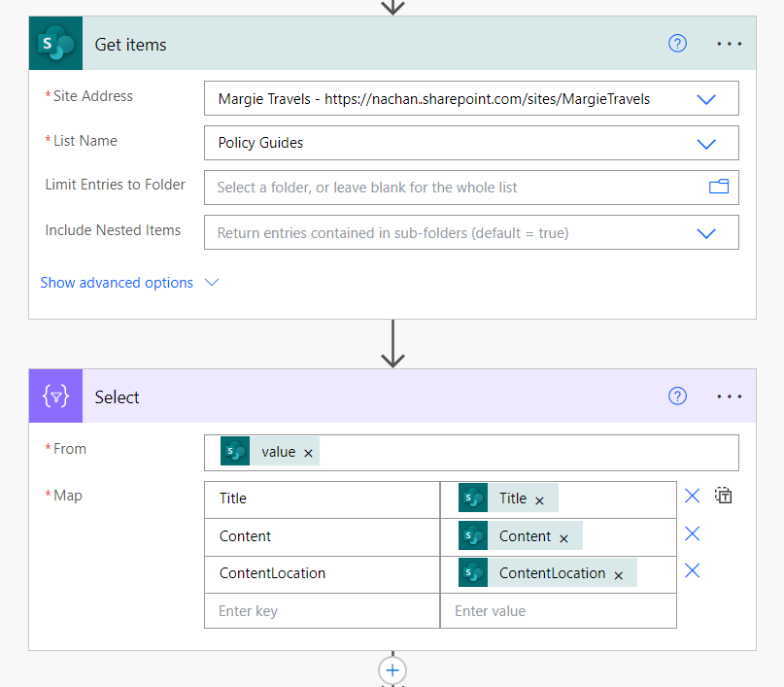Click the Enter key input field
784x687 pixels.
point(322,611)
